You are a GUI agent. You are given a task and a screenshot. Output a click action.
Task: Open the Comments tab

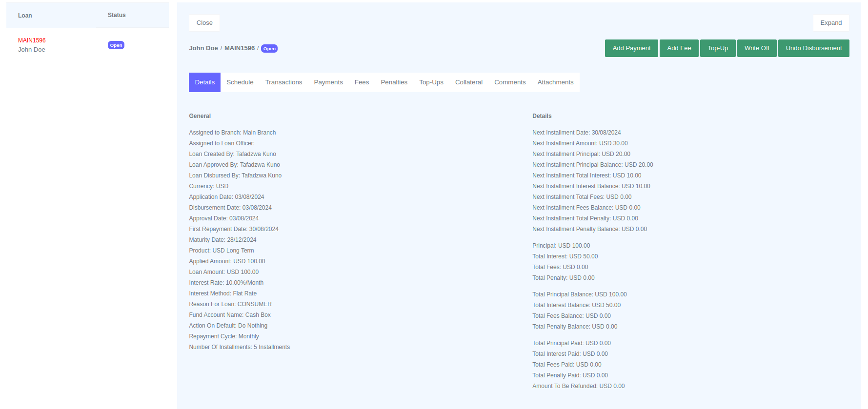[509, 82]
